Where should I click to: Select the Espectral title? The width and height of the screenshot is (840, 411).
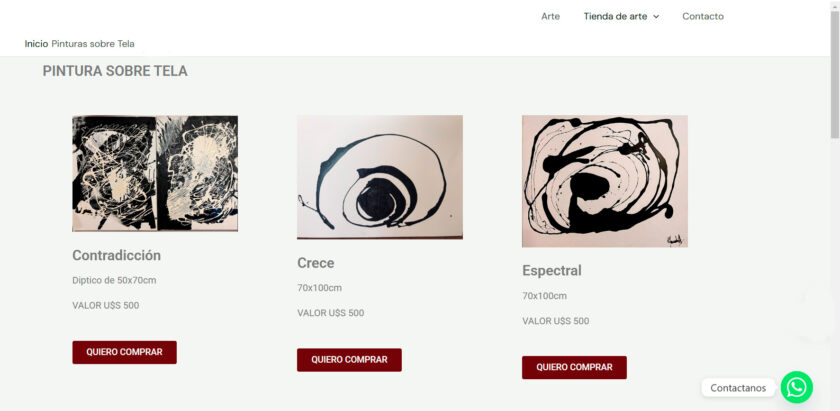point(552,271)
